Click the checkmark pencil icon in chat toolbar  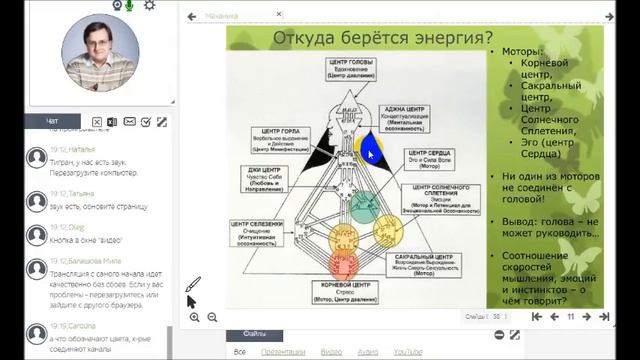click(x=146, y=122)
